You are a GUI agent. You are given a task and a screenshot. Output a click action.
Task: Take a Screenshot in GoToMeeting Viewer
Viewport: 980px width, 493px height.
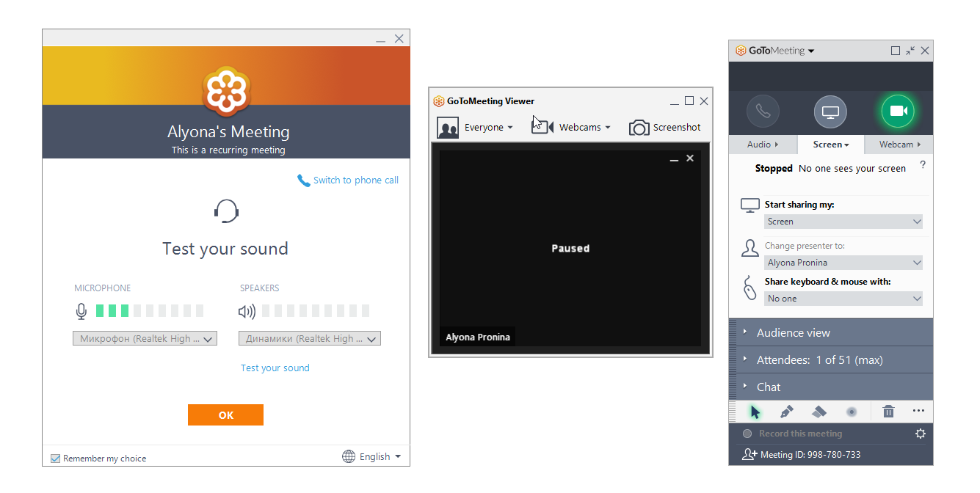tap(664, 127)
